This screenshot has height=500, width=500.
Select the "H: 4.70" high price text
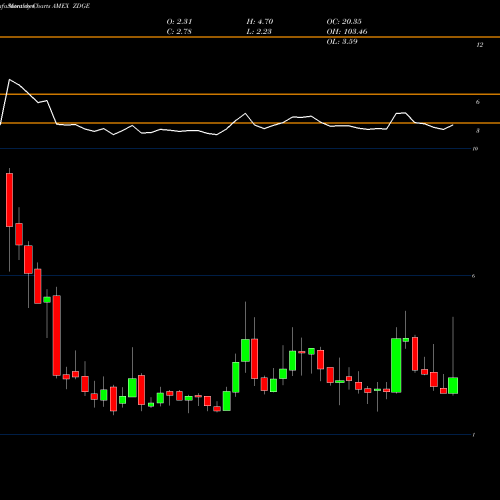[260, 22]
